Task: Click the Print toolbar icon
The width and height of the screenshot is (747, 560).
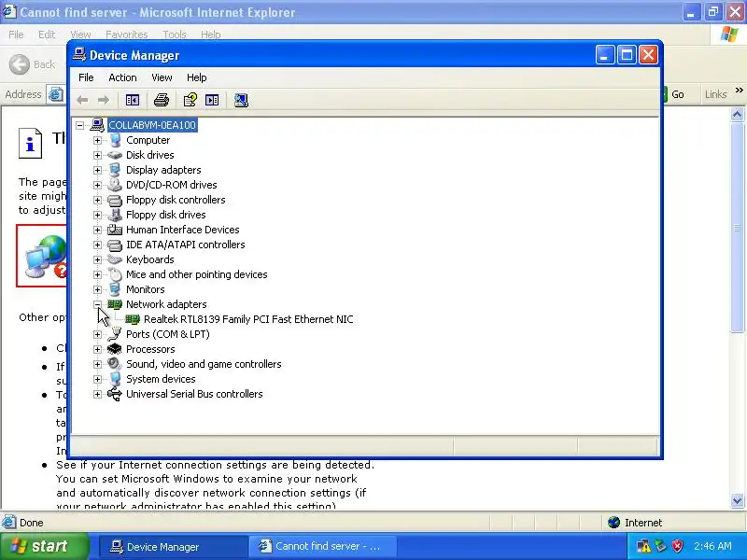Action: coord(162,100)
